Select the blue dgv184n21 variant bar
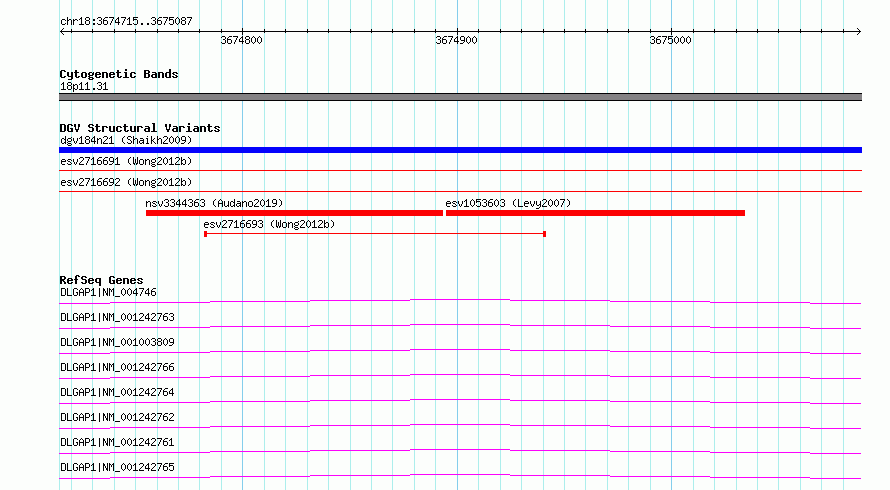890x490 pixels. (460, 150)
